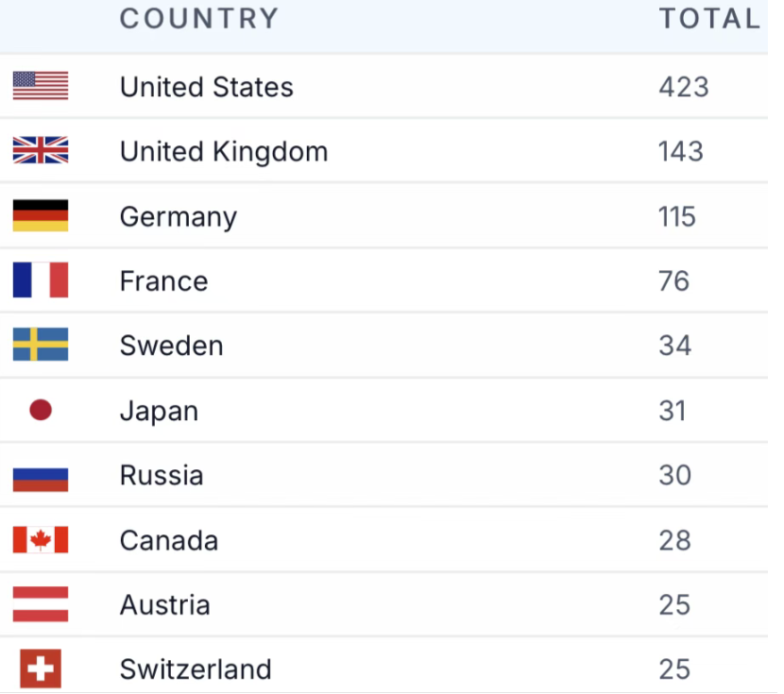Click the Japan red circle flag
The width and height of the screenshot is (784, 694).
tap(41, 410)
